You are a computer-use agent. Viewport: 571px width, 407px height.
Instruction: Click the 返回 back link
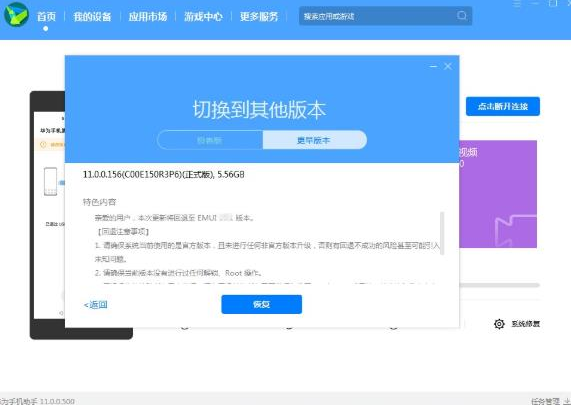tap(95, 305)
